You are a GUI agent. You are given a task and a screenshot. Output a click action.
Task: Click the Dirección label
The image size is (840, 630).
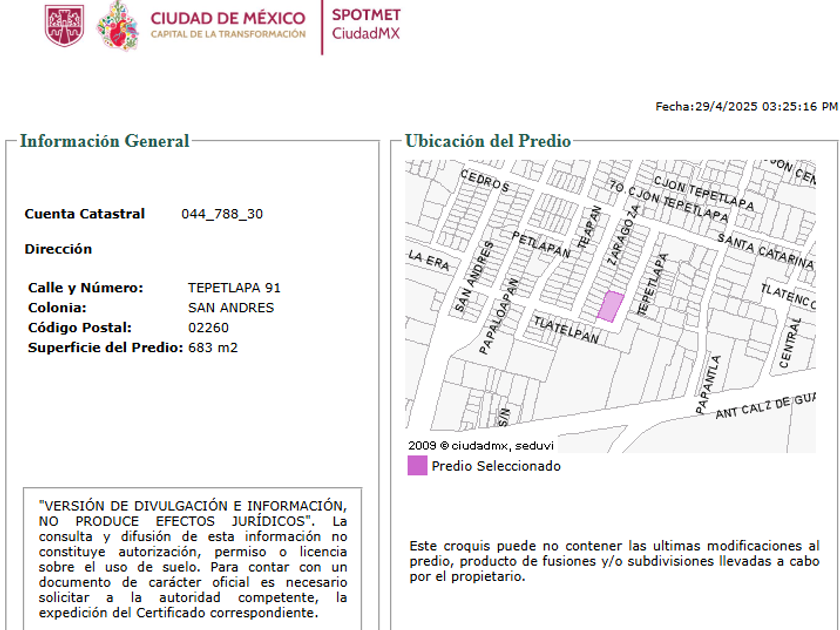58,249
